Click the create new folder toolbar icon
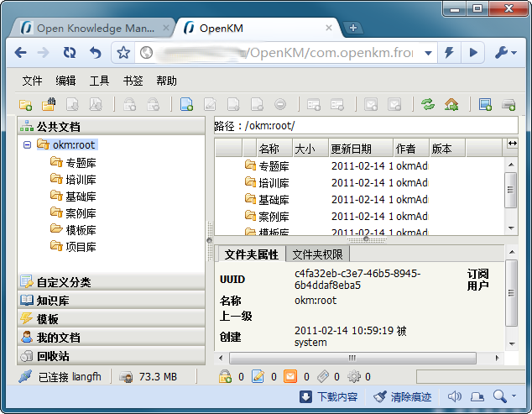Viewport: 532px width, 414px height. pyautogui.click(x=26, y=105)
